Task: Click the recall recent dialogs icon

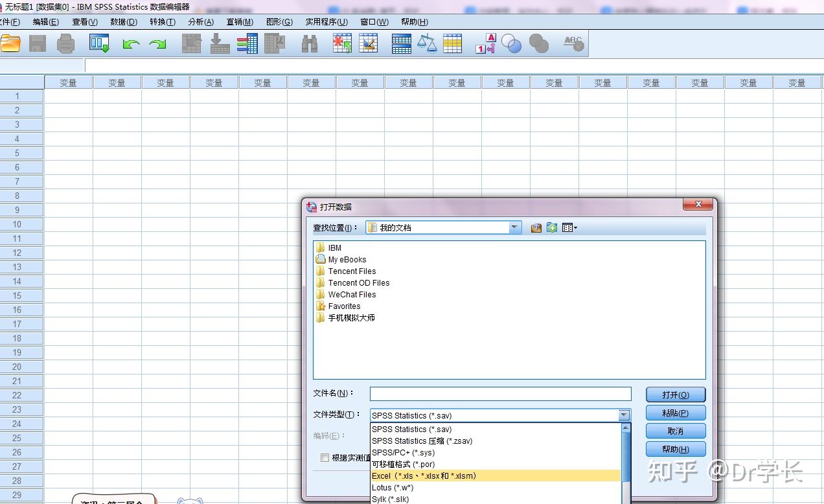Action: [100, 43]
